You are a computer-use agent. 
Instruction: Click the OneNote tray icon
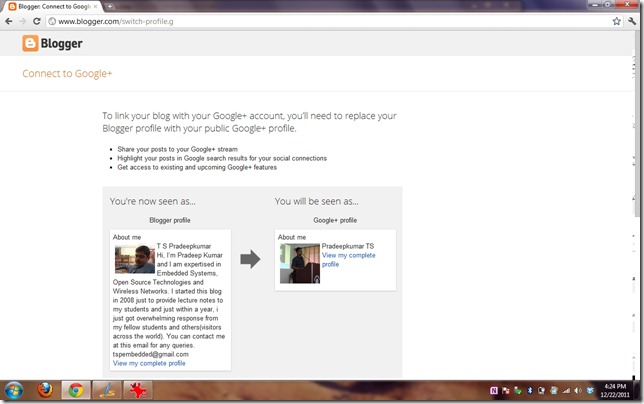coord(494,390)
